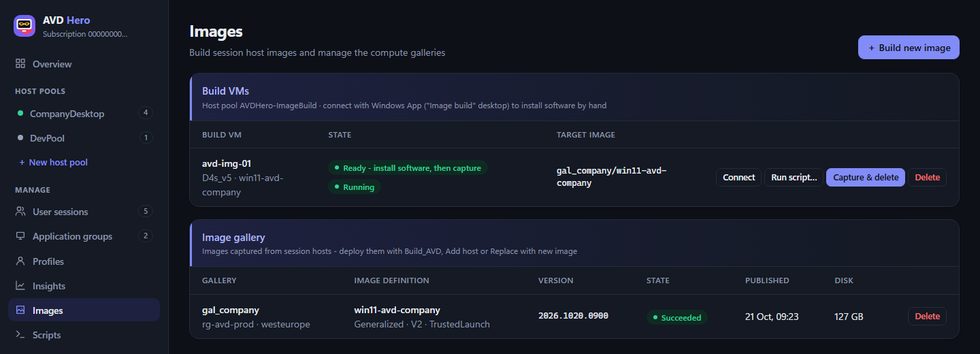Click the User sessions count badge 5

click(x=145, y=211)
